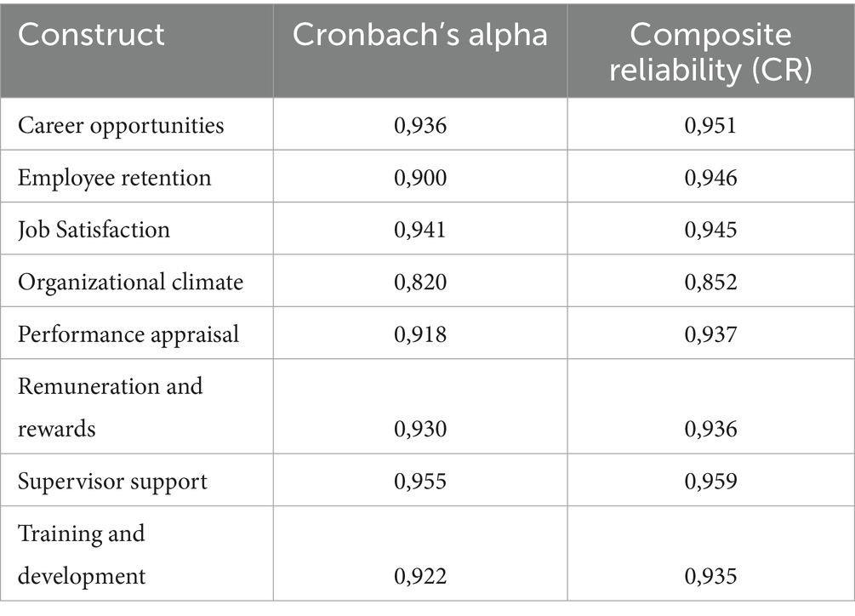
Task: Select Performance appraisal alpha value 0,918
Action: (420, 334)
